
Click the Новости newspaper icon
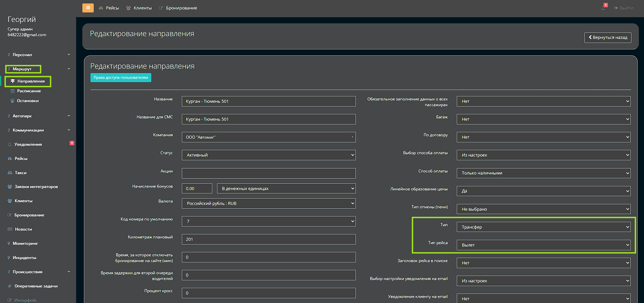10,229
